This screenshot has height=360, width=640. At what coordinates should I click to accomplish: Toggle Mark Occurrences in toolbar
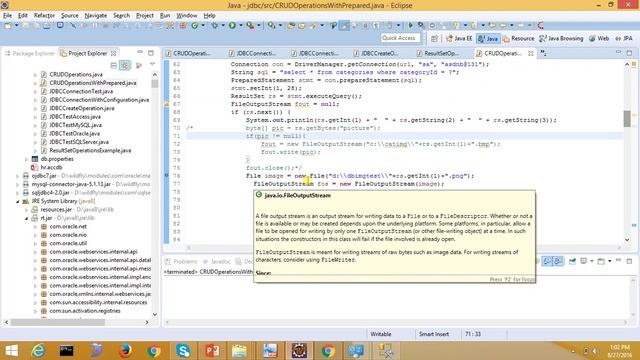point(345,26)
